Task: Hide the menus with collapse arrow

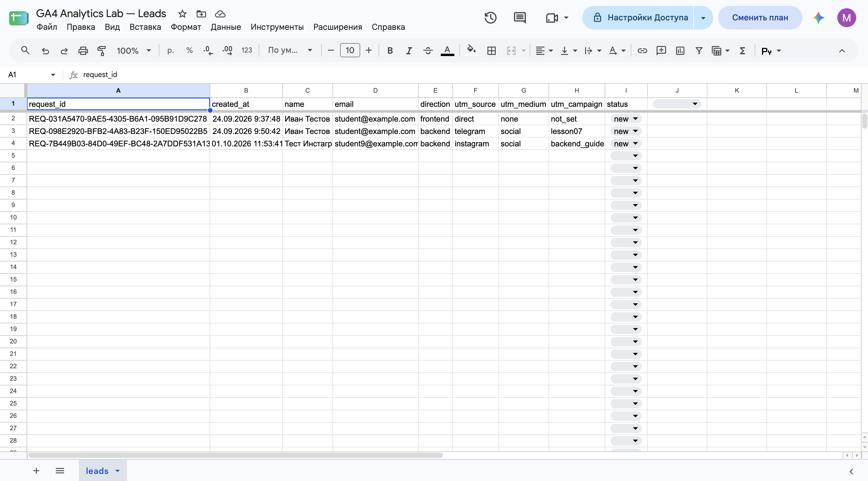Action: 842,51
